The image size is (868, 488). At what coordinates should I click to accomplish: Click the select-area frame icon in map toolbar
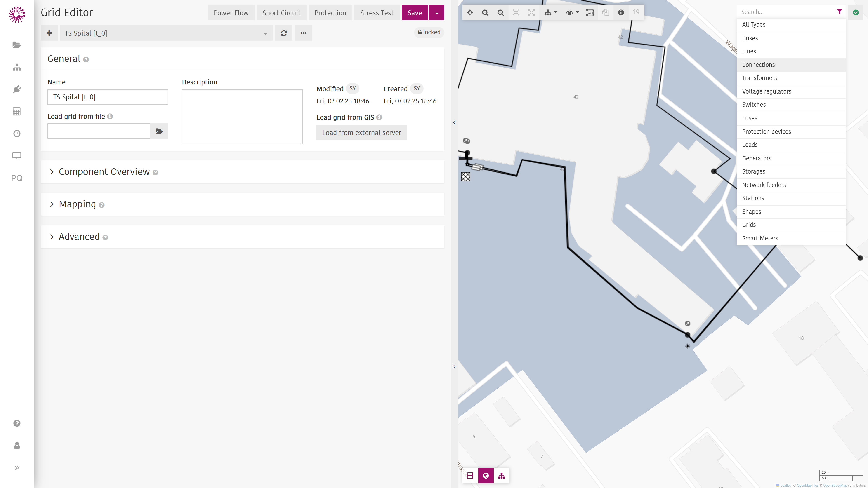[x=590, y=12]
